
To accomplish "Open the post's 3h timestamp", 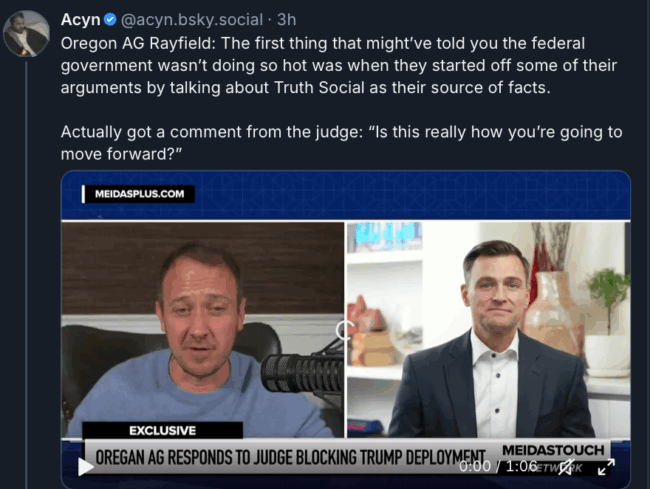I will coord(286,19).
